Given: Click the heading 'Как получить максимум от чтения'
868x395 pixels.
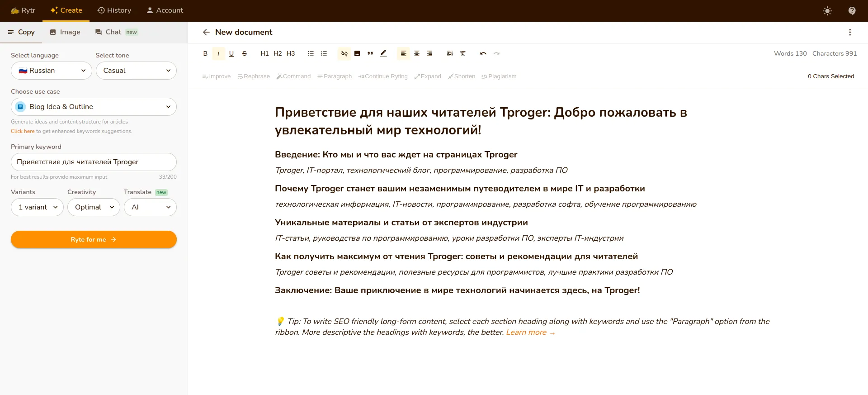Looking at the screenshot, I should point(457,257).
